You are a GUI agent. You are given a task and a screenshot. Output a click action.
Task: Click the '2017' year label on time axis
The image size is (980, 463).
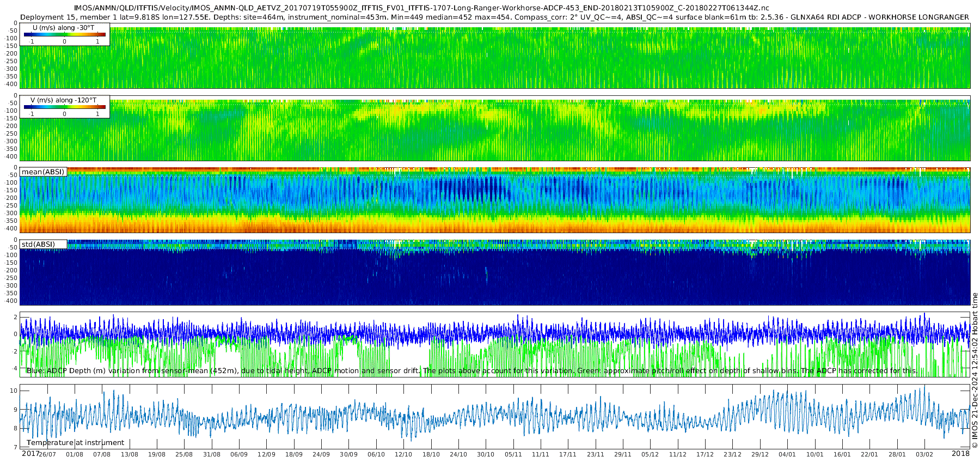pyautogui.click(x=30, y=453)
